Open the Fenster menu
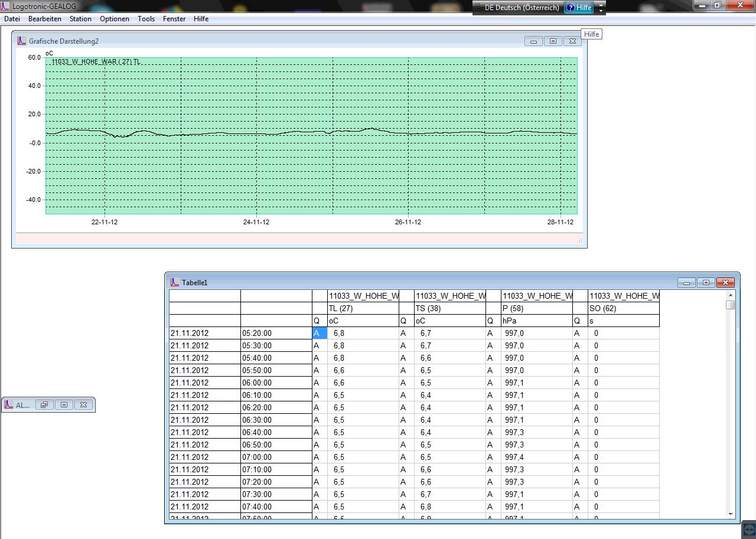 (174, 19)
